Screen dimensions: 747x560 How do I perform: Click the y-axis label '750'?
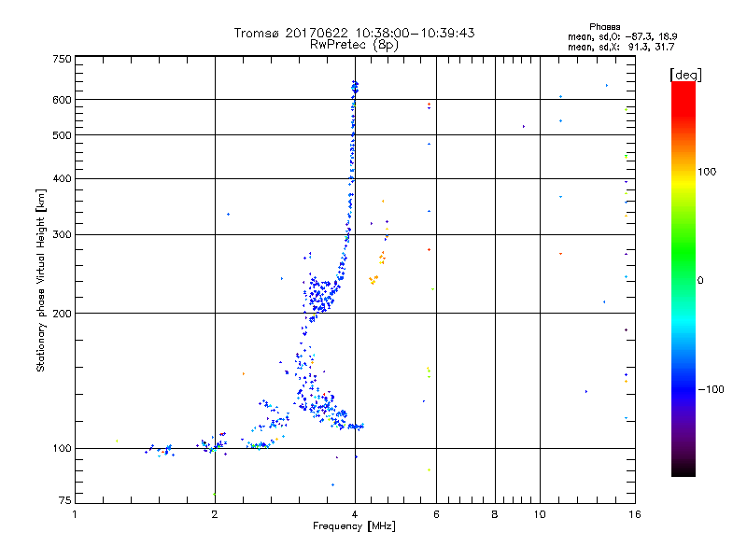click(62, 59)
